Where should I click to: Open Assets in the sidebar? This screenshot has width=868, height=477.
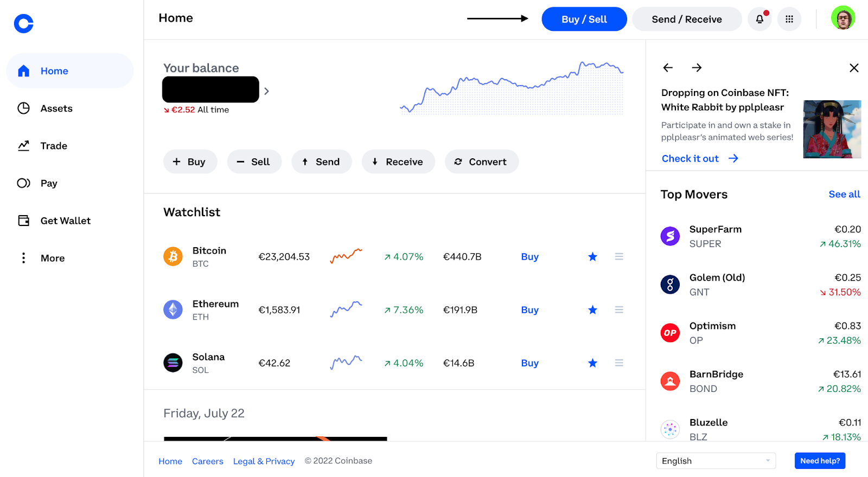69,108
